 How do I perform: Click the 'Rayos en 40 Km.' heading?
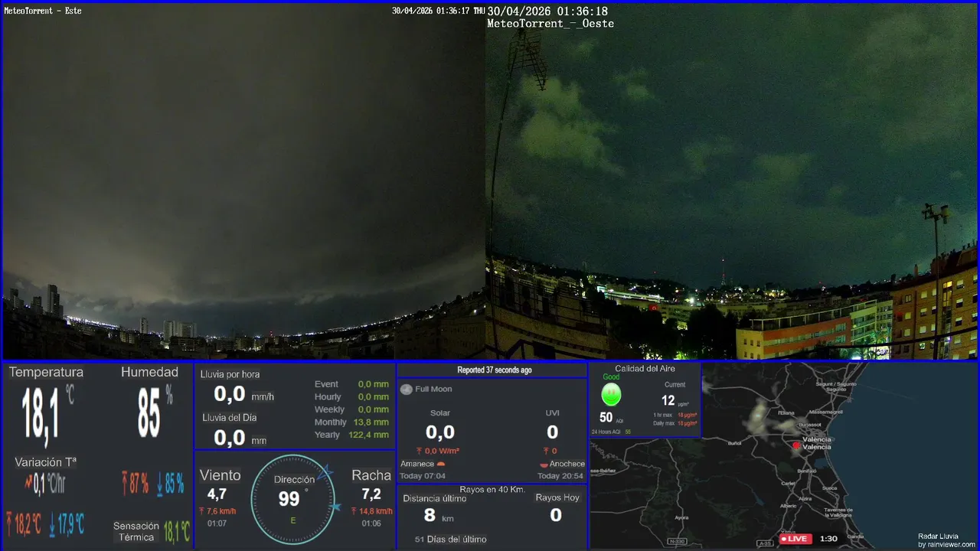tap(492, 489)
